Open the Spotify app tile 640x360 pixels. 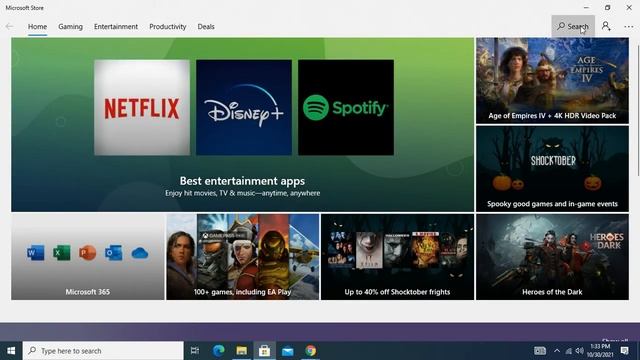click(346, 108)
